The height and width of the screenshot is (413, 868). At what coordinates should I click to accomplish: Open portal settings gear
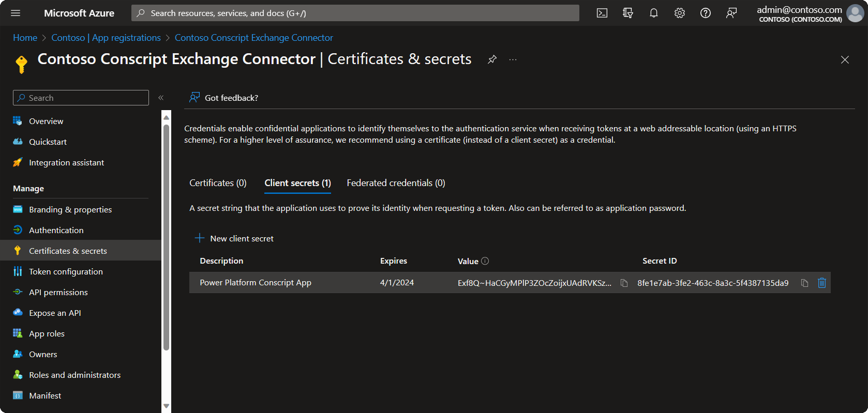pos(680,13)
